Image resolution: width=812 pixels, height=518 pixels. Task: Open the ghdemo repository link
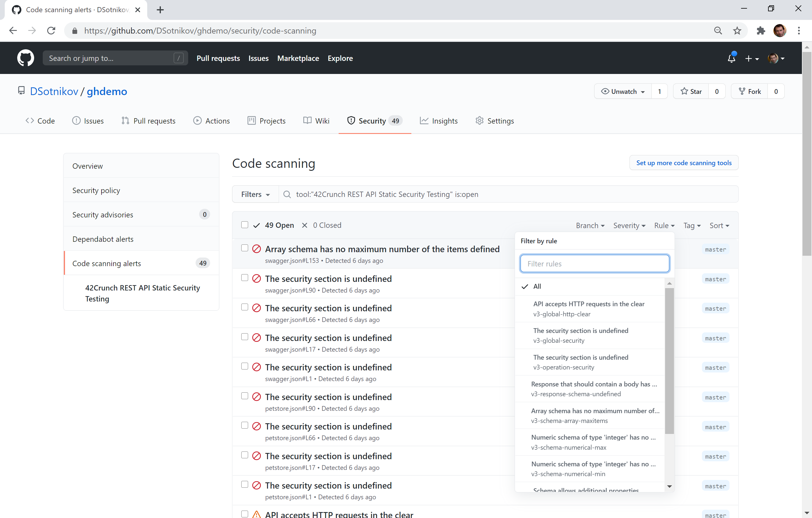pos(107,91)
